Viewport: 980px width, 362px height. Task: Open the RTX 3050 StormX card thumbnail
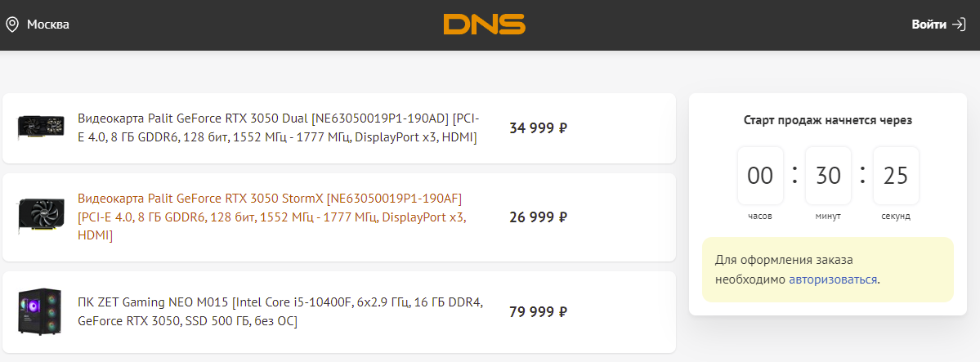pyautogui.click(x=41, y=217)
